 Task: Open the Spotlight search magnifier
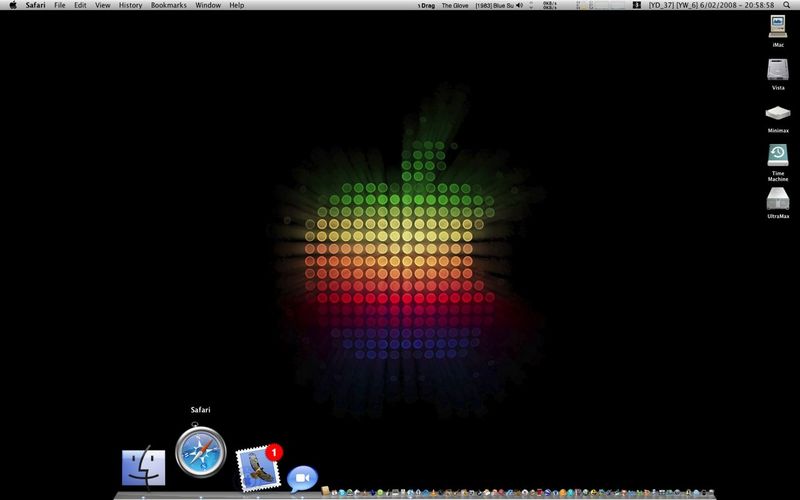[x=786, y=5]
